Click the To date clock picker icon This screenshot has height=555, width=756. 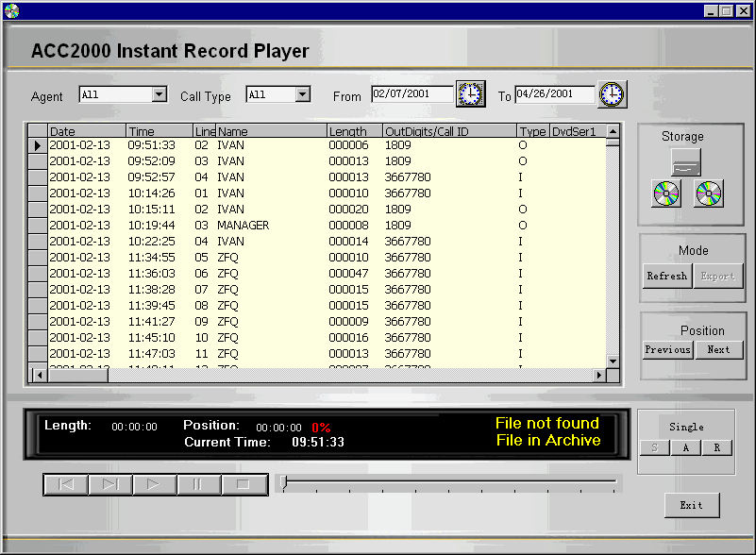point(612,94)
